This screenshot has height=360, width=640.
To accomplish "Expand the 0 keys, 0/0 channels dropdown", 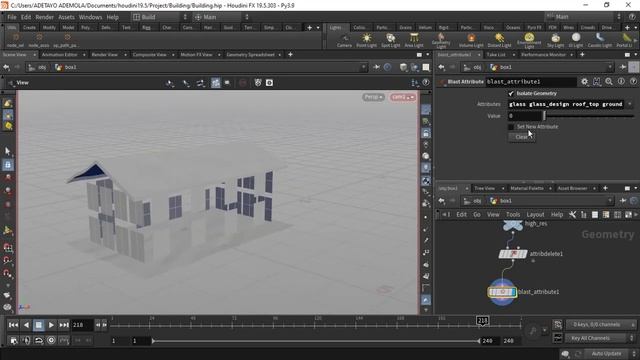I will point(600,325).
